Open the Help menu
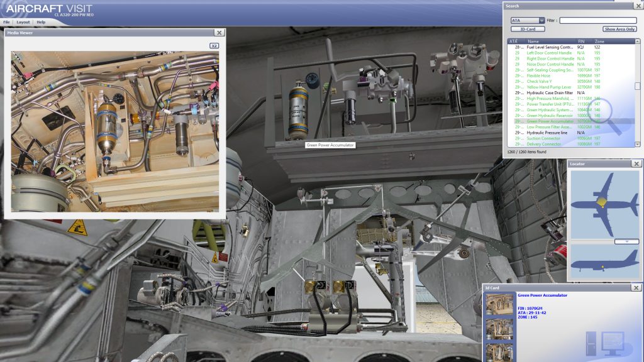This screenshot has width=644, height=362. pyautogui.click(x=41, y=22)
